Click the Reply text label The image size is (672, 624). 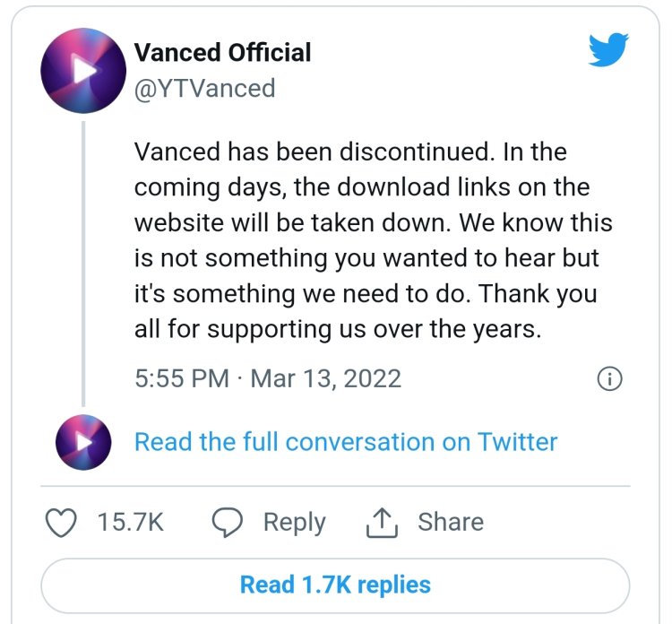(295, 523)
